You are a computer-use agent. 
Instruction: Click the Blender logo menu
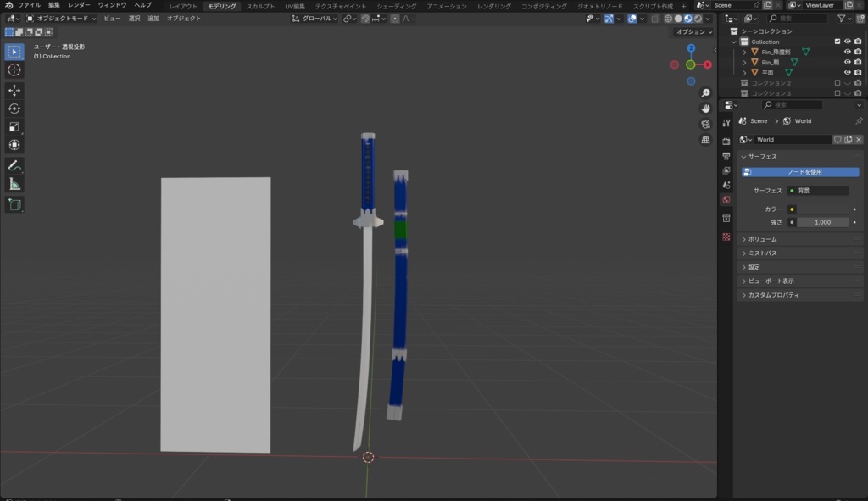click(x=9, y=5)
